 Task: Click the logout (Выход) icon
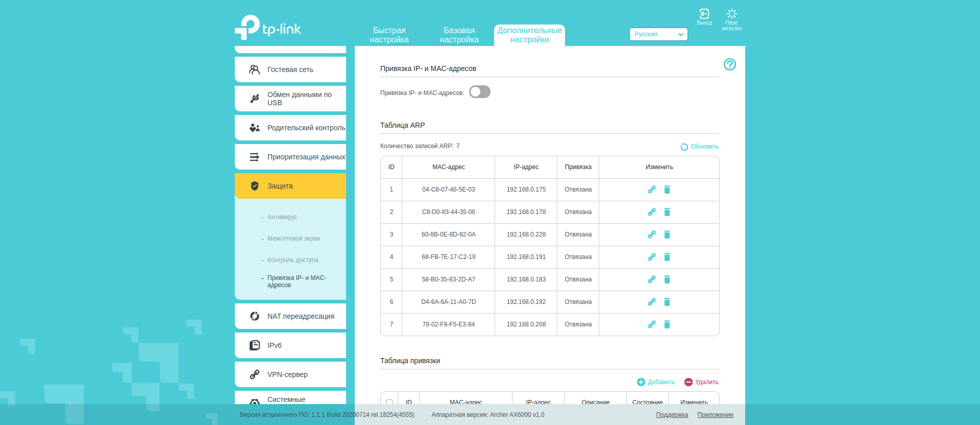(x=704, y=14)
